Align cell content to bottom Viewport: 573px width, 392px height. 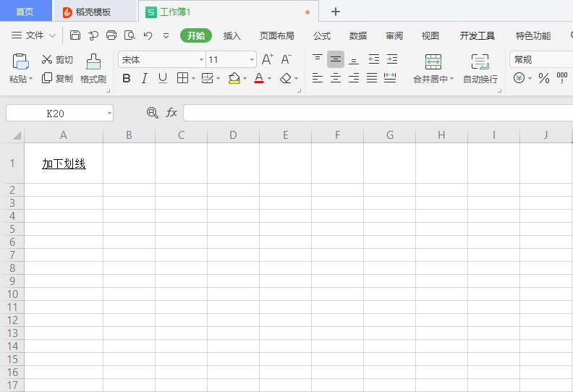353,60
